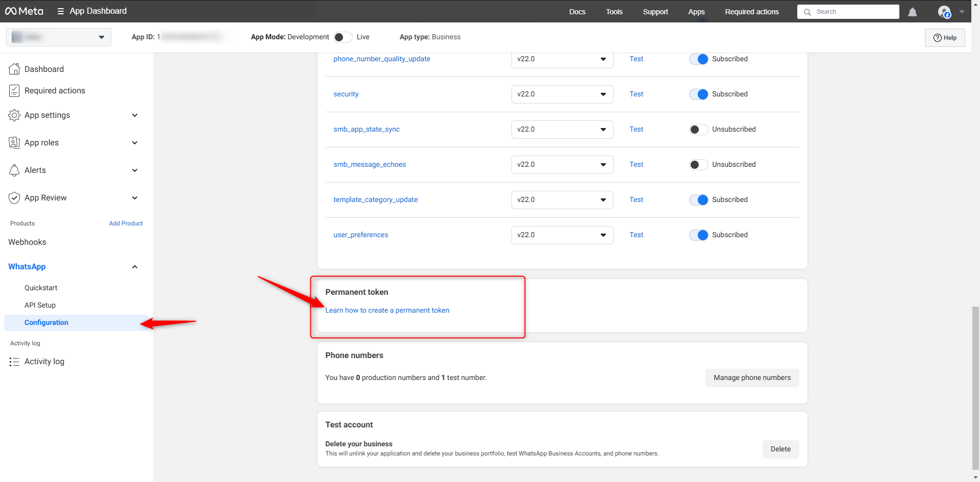The width and height of the screenshot is (980, 482).
Task: Open version dropdown for template_category_update
Action: [x=562, y=200]
